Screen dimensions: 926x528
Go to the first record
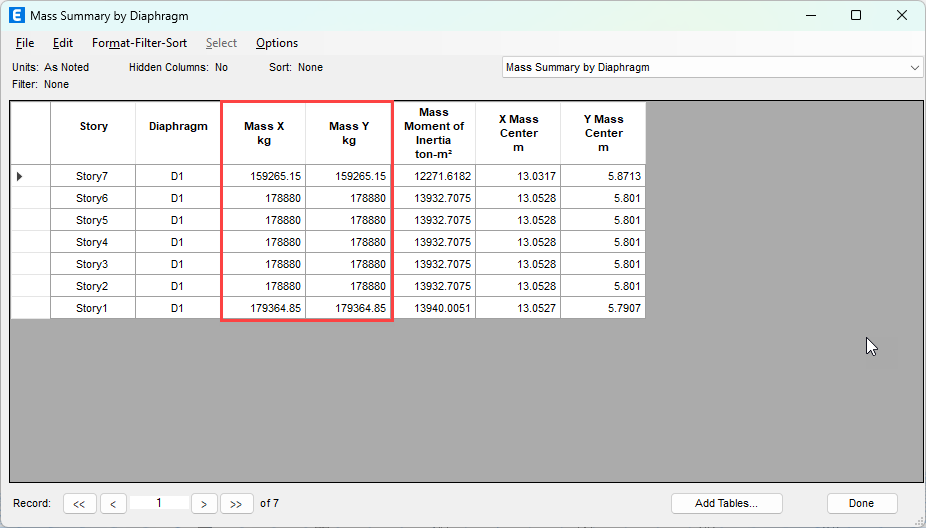(79, 504)
